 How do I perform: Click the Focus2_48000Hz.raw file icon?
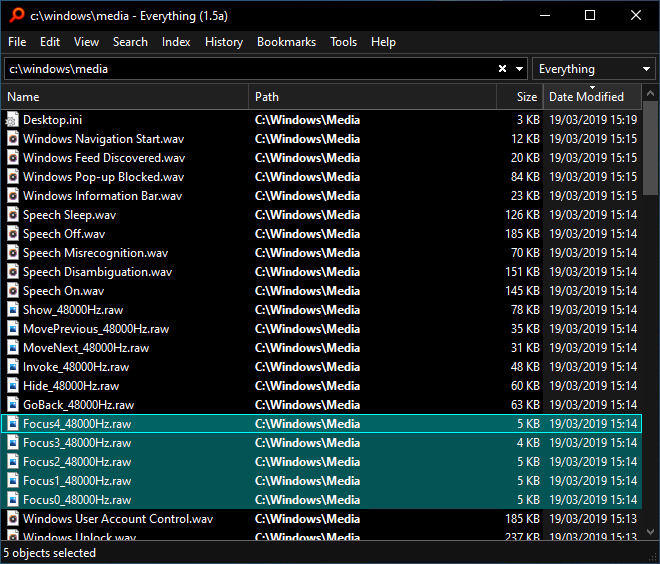click(13, 462)
